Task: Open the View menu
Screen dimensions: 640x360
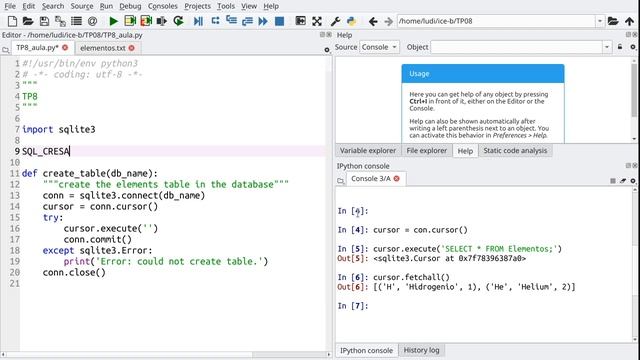Action: (249, 6)
